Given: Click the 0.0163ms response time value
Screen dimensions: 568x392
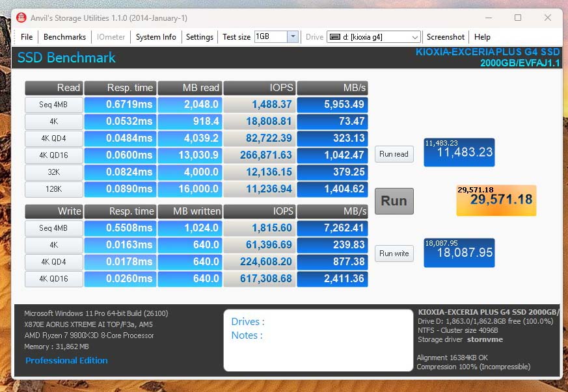Looking at the screenshot, I should (x=120, y=244).
